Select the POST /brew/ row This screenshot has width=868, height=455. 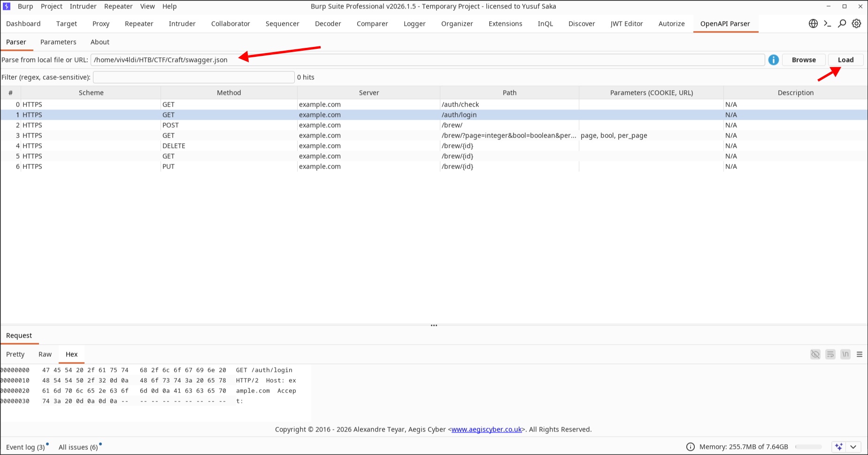[434, 125]
